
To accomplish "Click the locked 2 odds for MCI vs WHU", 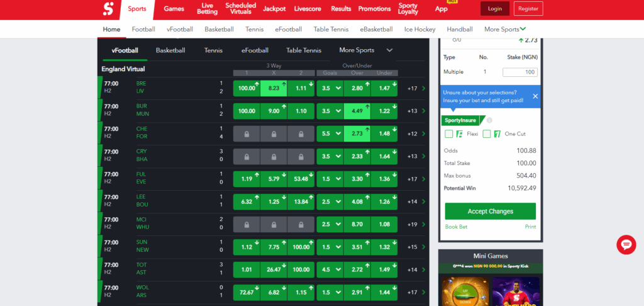I will [301, 225].
